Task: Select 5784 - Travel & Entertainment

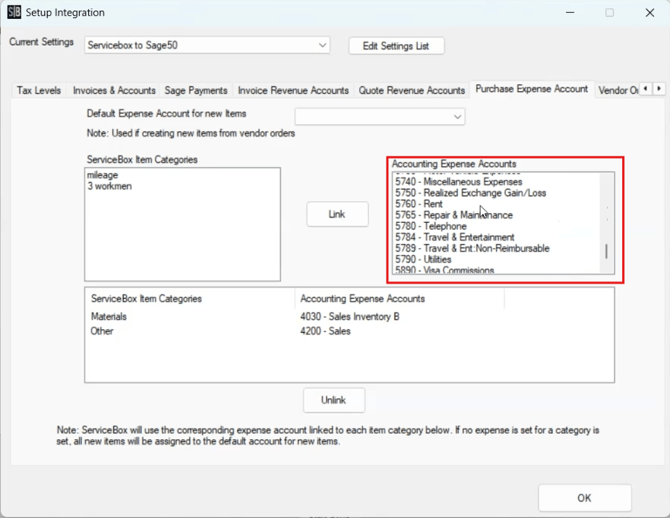Action: (455, 238)
